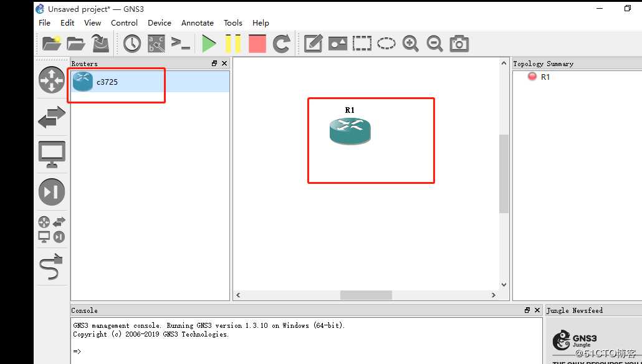This screenshot has height=364, width=642.
Task: Open the Tools menu
Action: pos(233,23)
